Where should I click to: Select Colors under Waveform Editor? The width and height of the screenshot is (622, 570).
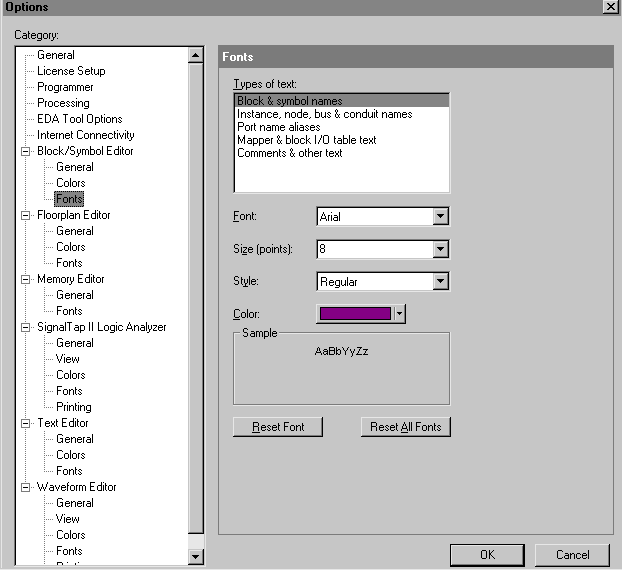71,535
